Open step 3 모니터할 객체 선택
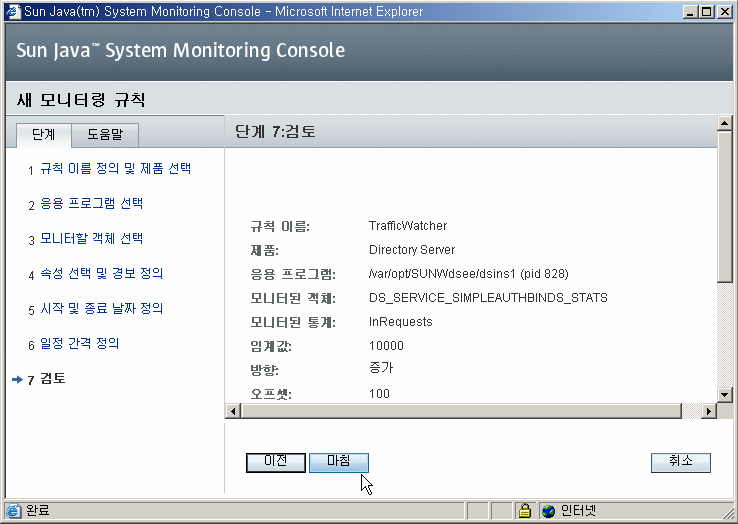The height and width of the screenshot is (524, 738). [x=91, y=238]
